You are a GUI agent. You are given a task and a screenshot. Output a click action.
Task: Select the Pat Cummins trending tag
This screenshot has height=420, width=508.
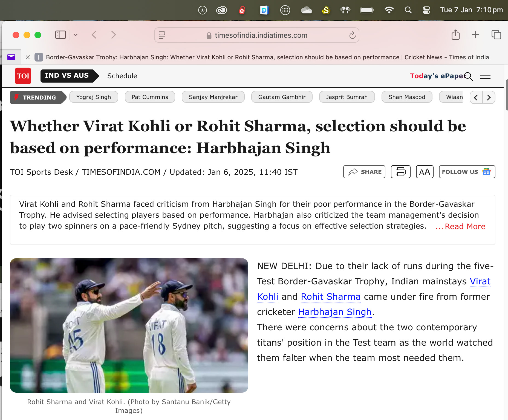point(150,97)
